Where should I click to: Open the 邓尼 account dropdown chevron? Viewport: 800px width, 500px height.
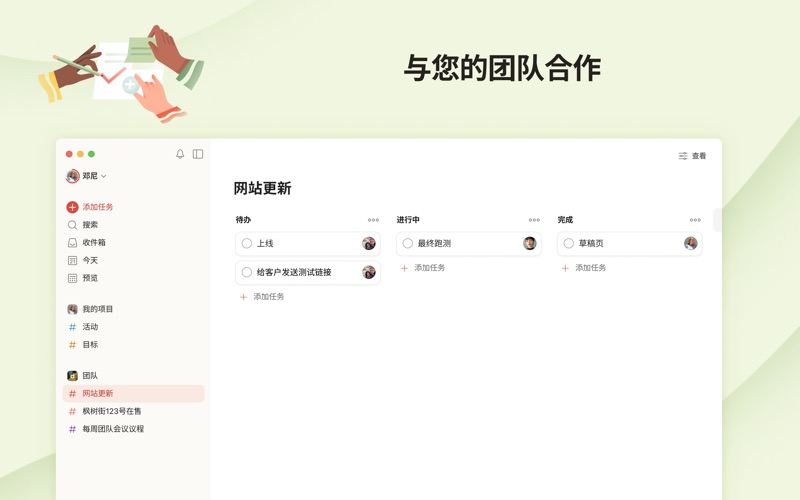(104, 176)
